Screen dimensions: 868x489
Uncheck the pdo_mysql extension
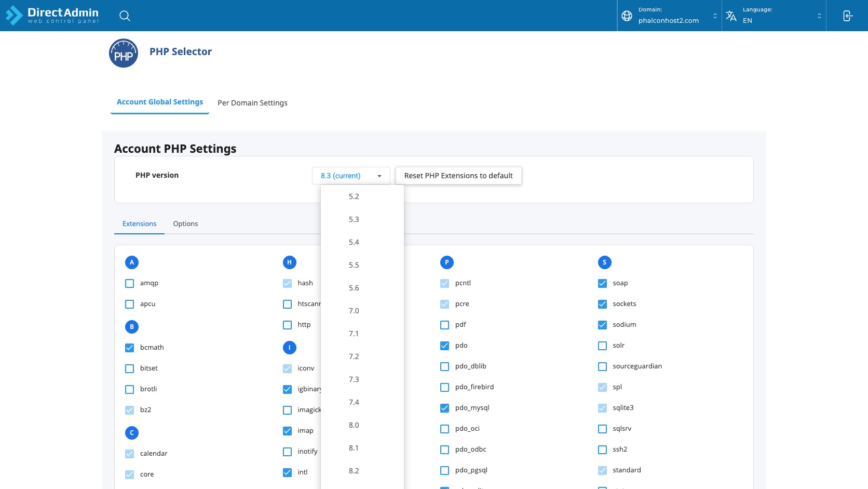pos(445,408)
